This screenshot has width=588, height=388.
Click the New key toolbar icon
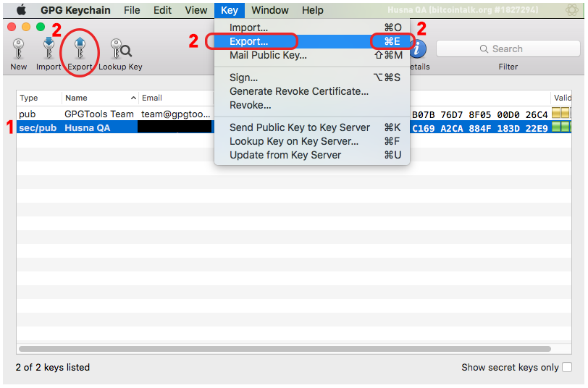tap(18, 49)
